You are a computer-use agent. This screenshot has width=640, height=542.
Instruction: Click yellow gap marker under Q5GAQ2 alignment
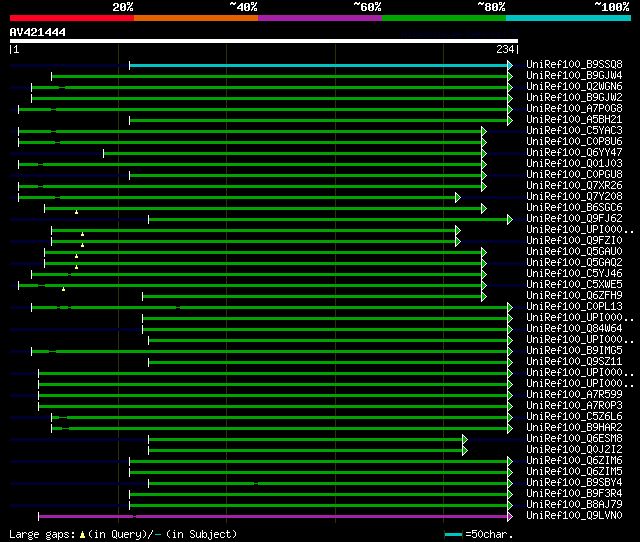(76, 267)
